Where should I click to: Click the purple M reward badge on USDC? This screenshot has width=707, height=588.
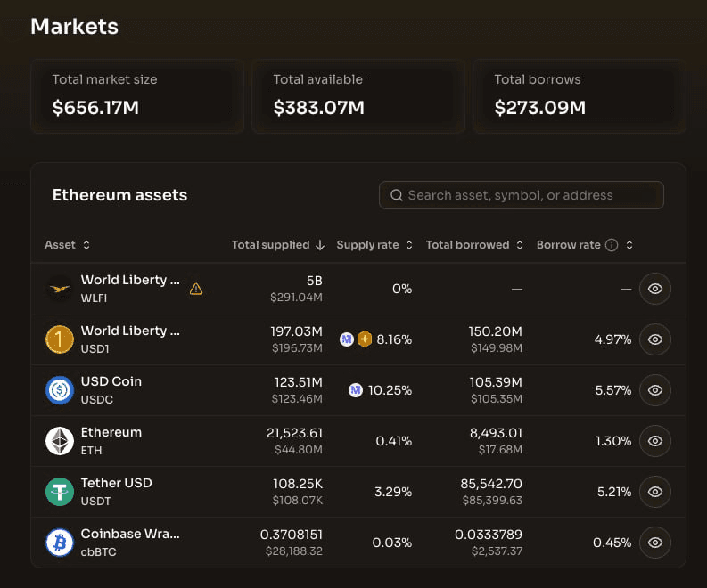(356, 390)
